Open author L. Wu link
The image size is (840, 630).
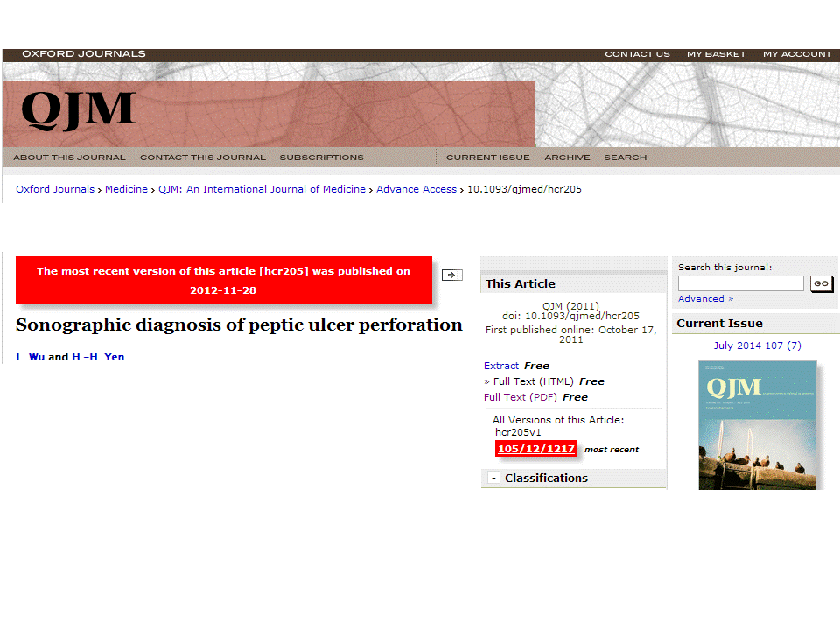pos(31,357)
